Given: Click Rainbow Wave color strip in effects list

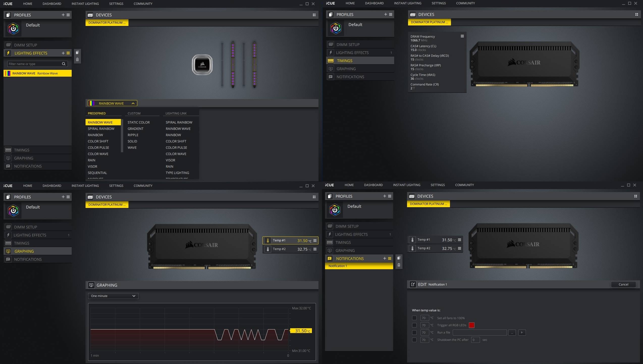Looking at the screenshot, I should [8, 73].
